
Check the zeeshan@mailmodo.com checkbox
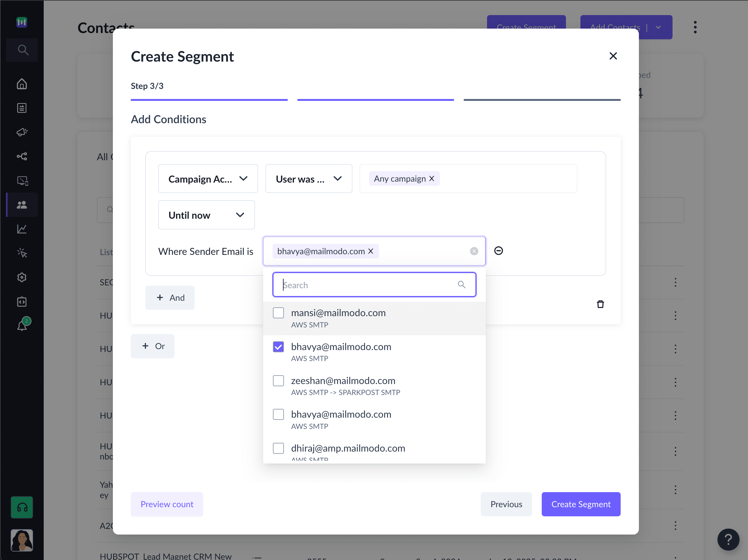(278, 381)
